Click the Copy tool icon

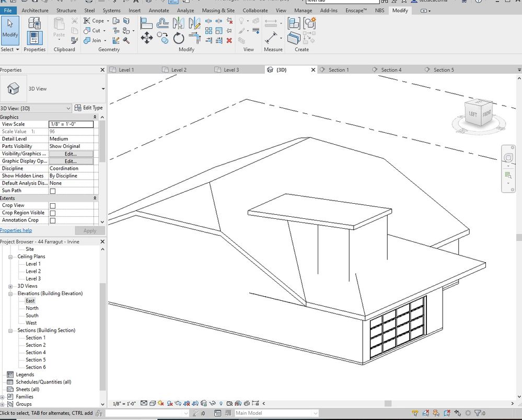(x=163, y=38)
